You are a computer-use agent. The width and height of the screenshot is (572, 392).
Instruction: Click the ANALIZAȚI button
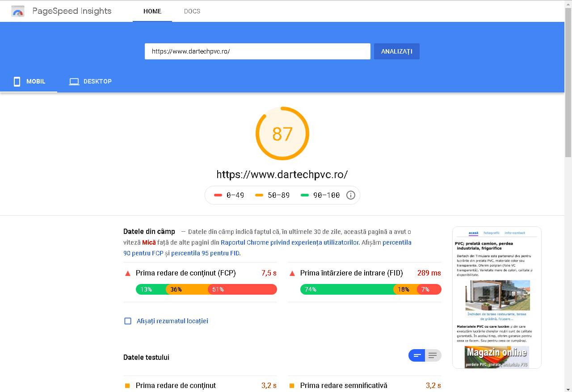coord(397,51)
